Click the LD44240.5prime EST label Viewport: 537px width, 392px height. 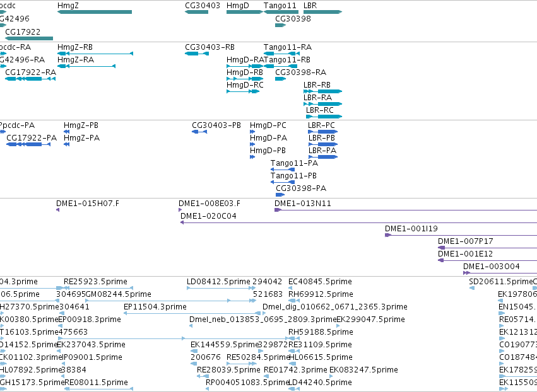click(x=320, y=383)
